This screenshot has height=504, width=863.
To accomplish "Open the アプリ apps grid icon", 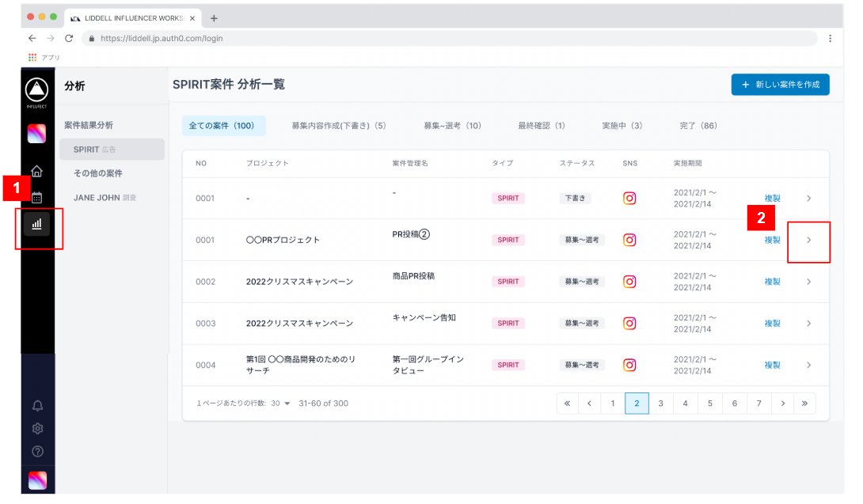I will pyautogui.click(x=32, y=57).
